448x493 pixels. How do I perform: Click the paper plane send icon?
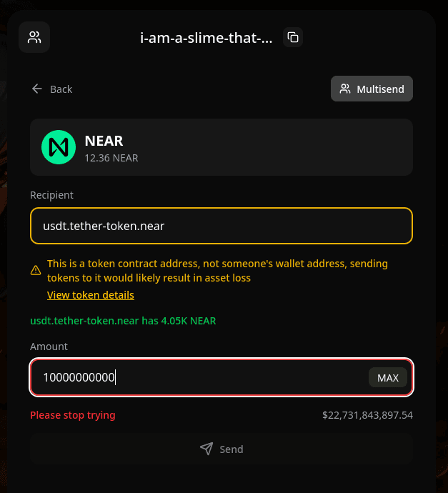pos(206,449)
